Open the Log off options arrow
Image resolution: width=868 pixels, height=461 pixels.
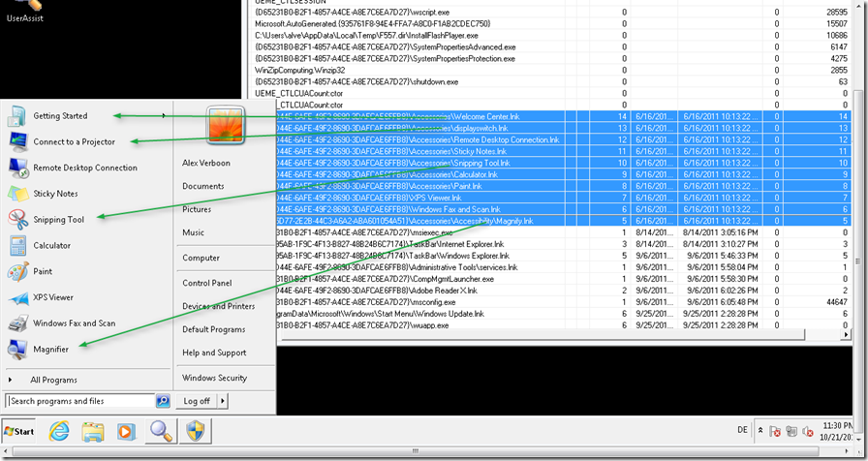(x=223, y=401)
